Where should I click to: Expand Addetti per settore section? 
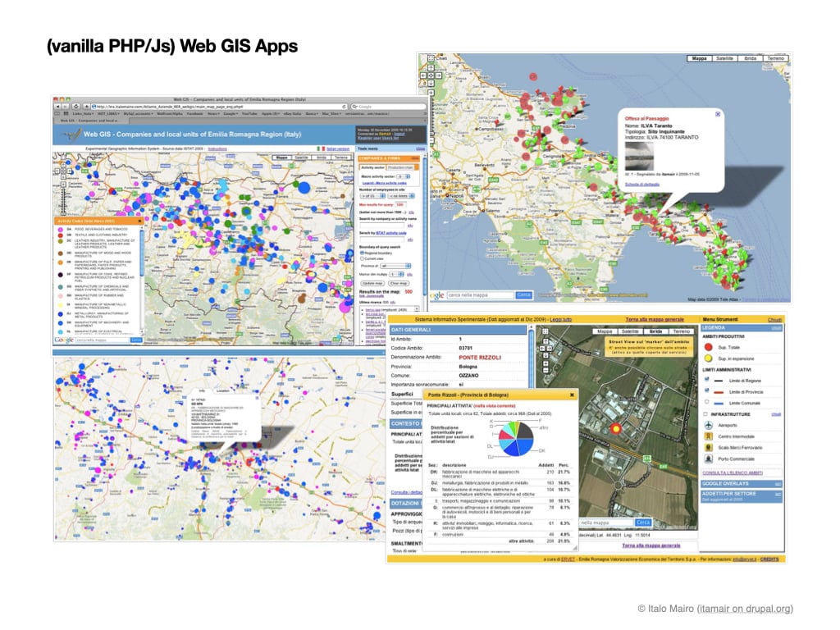point(778,494)
